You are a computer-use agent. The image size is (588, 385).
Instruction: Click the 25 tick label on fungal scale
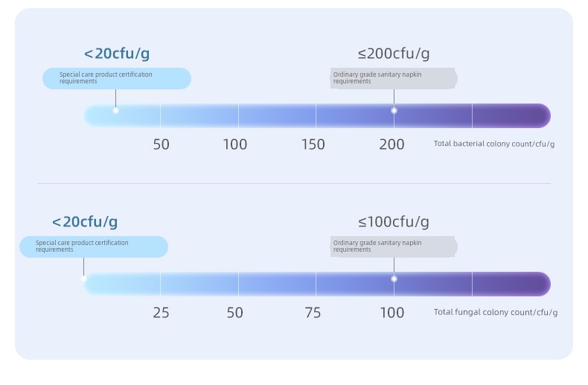[x=161, y=313]
